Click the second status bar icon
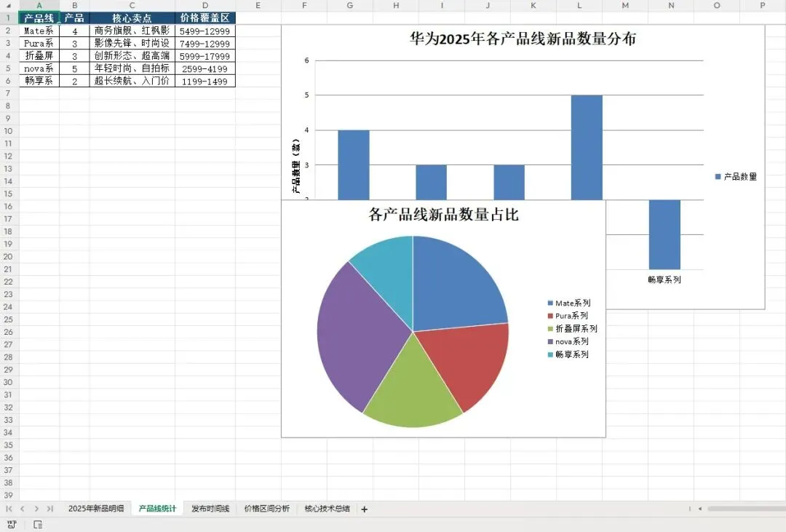This screenshot has width=786, height=532. (x=38, y=525)
